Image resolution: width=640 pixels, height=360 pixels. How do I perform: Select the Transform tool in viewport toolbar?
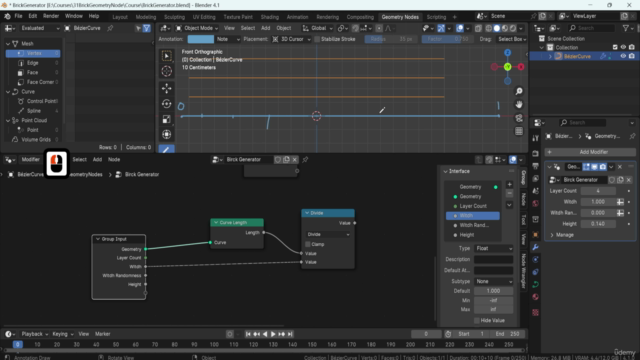point(167,134)
